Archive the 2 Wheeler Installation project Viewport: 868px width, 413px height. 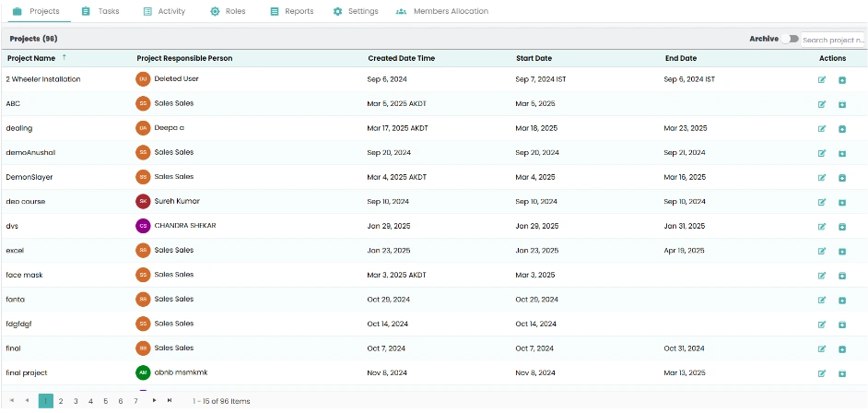coord(842,79)
